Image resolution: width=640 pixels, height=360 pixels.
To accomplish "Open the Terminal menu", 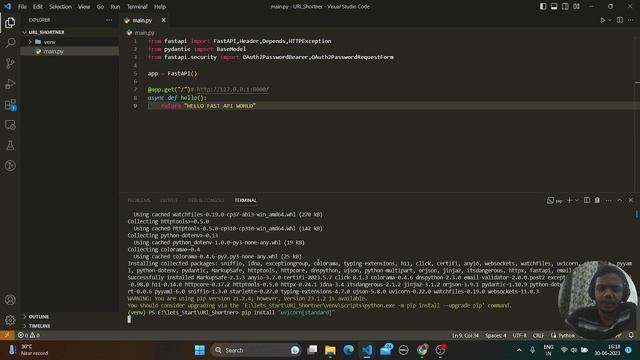I will pos(137,7).
